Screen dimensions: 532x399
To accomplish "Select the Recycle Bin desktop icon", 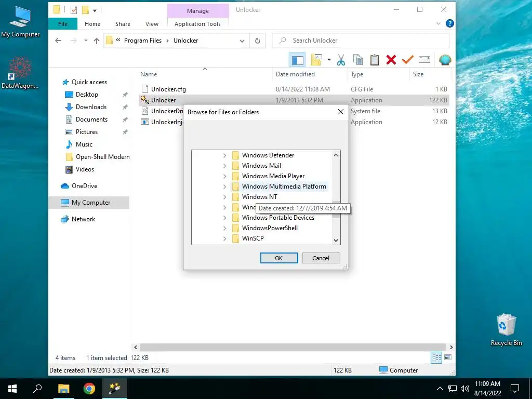I will (506, 330).
